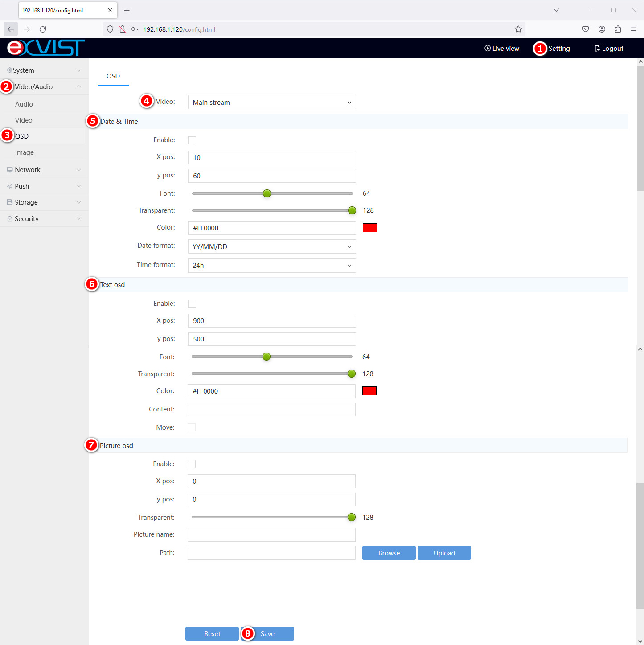This screenshot has height=645, width=644.
Task: Click the Reset button
Action: click(212, 633)
